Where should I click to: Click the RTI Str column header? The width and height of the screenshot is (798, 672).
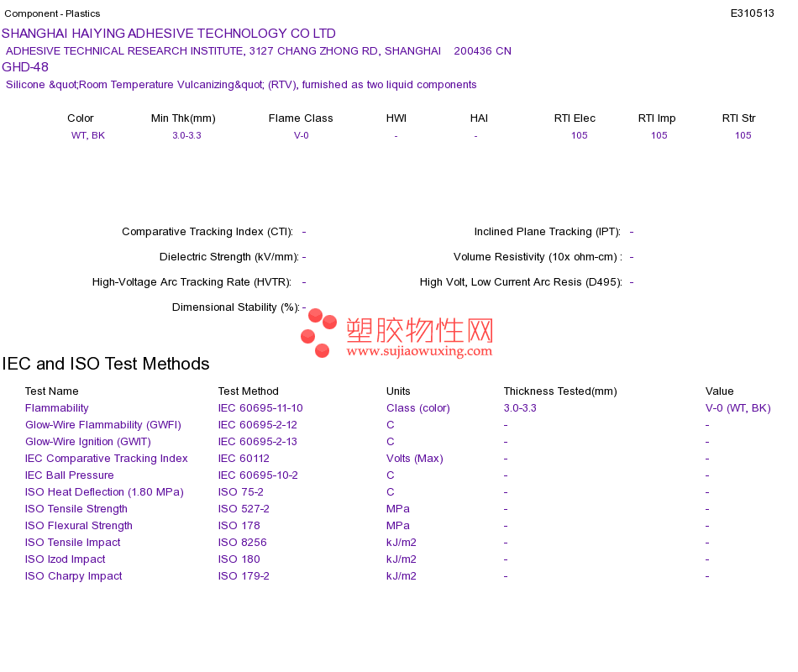coord(739,118)
